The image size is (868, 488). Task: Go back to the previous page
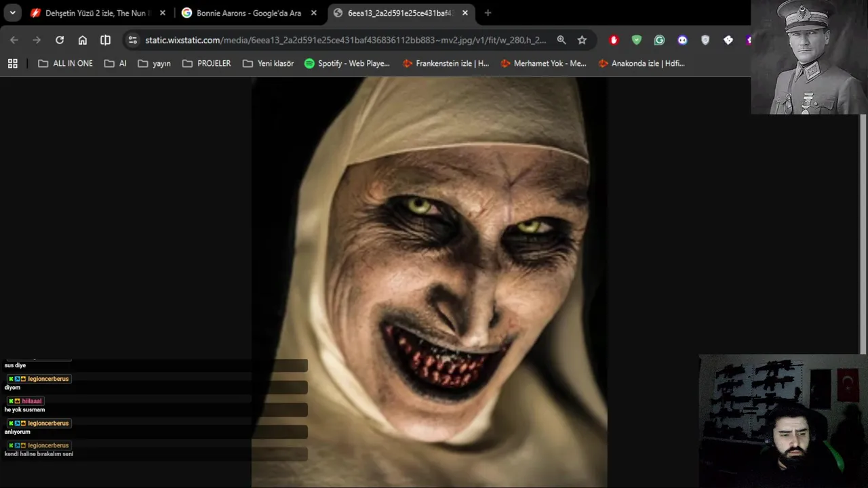point(14,40)
